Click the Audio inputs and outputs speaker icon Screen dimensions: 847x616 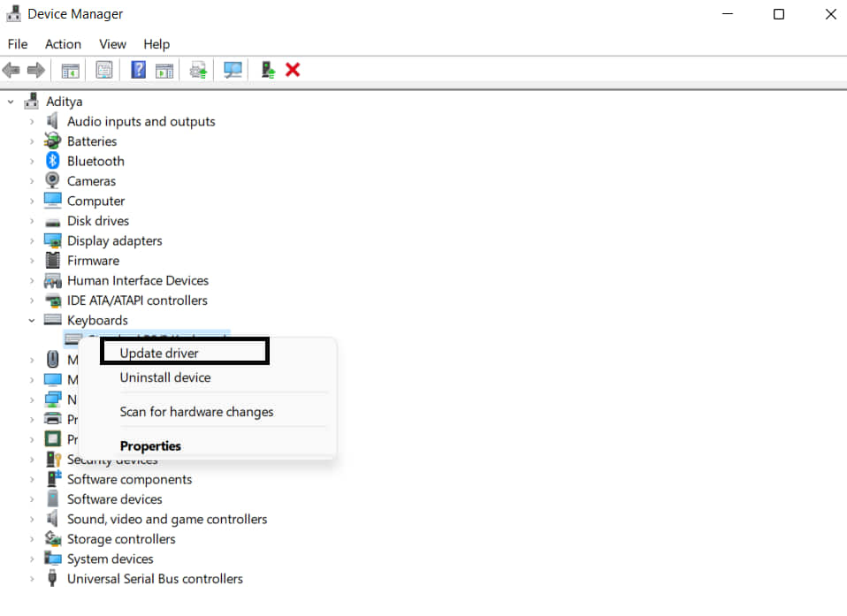pos(52,121)
